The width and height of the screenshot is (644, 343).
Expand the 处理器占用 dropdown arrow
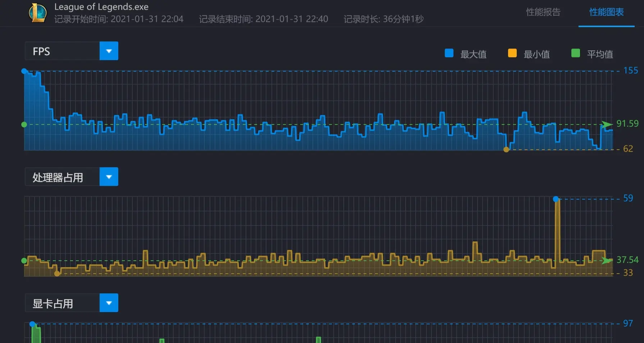click(109, 177)
